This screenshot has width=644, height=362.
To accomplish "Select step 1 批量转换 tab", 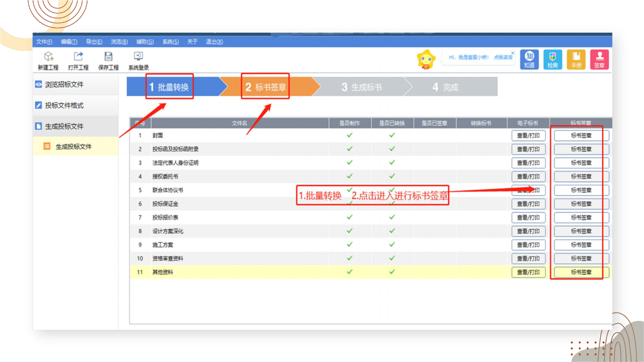I will [169, 87].
